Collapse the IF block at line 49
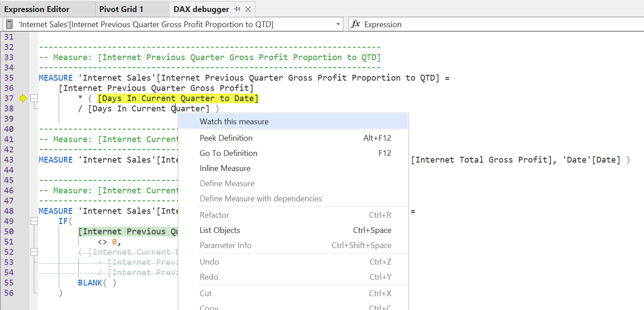 coord(34,221)
